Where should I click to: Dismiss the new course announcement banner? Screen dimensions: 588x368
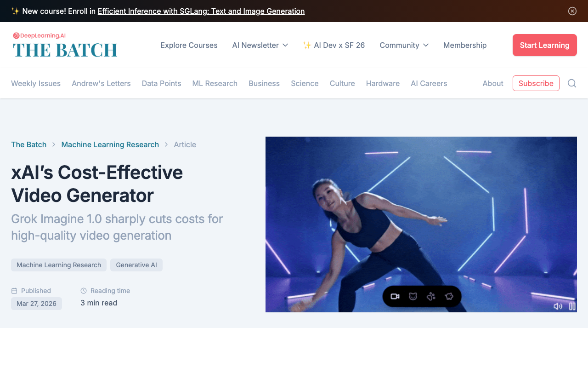coord(572,11)
